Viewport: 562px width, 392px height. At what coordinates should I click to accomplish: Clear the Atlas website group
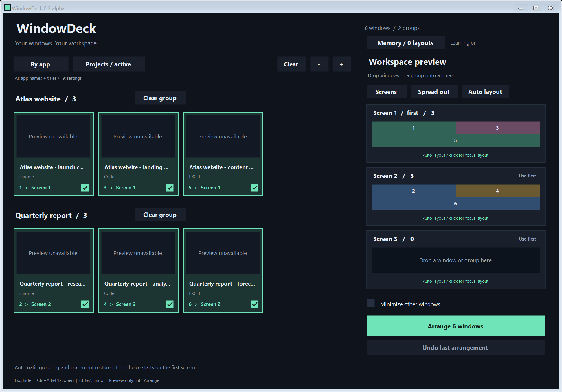(160, 98)
